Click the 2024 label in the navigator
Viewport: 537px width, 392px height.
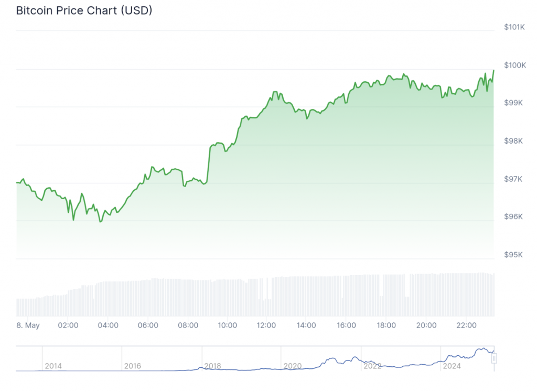[452, 366]
